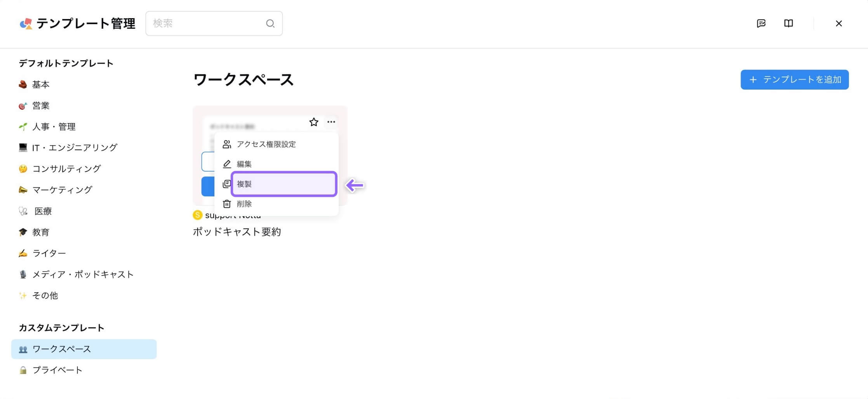The image size is (868, 399).
Task: Select ワークスペース under custom templates
Action: point(84,349)
